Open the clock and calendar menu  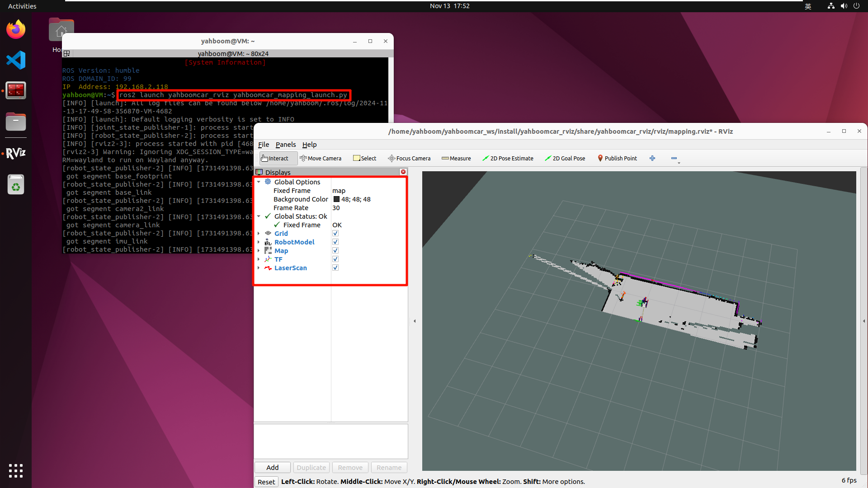[x=449, y=6]
